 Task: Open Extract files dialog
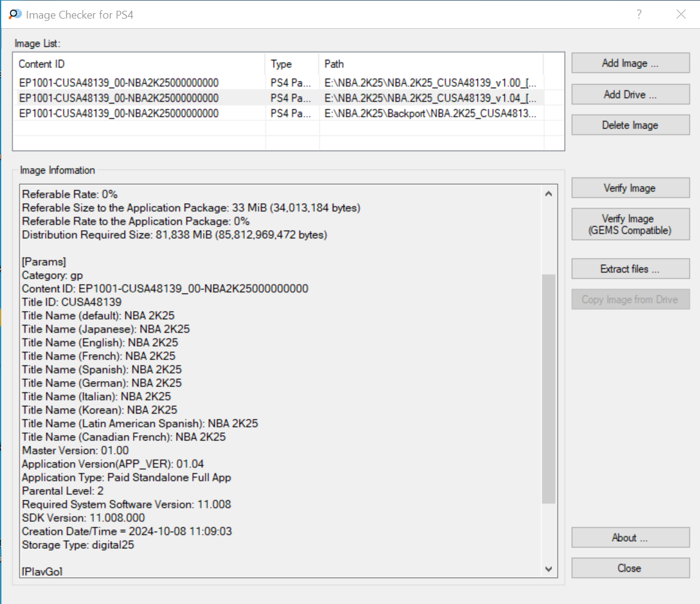point(631,269)
